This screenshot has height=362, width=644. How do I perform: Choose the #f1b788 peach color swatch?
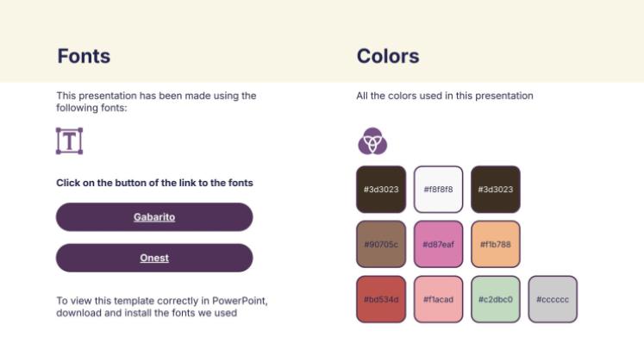(x=496, y=244)
